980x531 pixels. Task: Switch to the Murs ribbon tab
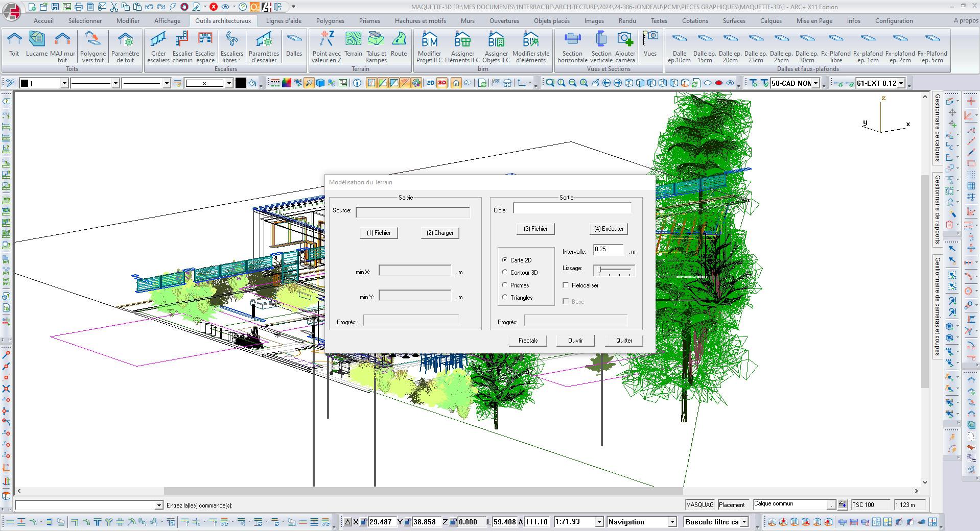[x=468, y=21]
